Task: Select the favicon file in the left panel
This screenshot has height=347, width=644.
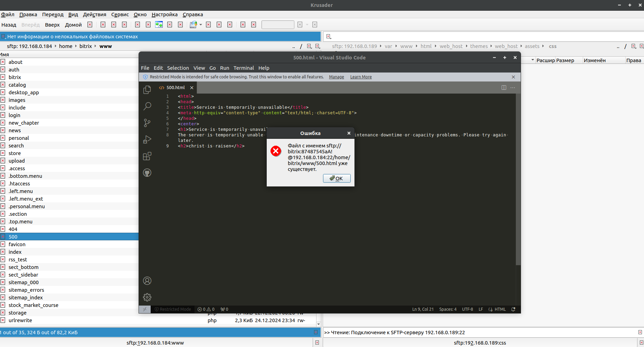Action: point(17,244)
